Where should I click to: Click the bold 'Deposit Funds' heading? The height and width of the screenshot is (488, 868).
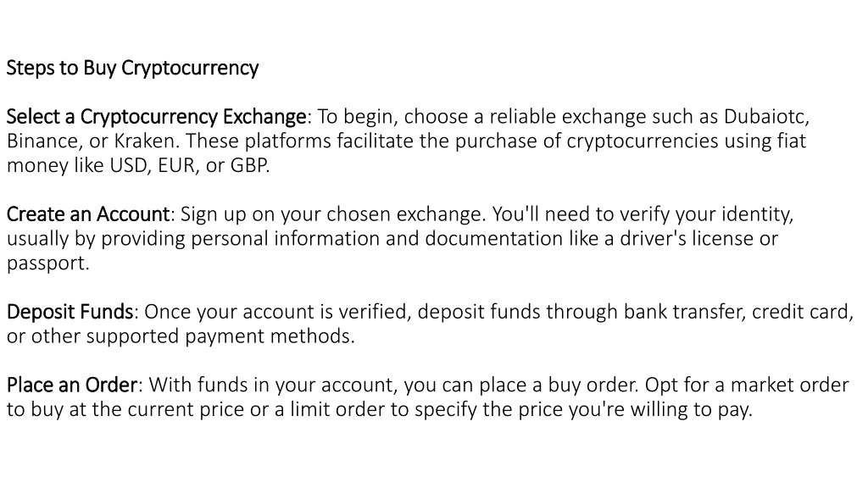click(x=70, y=312)
